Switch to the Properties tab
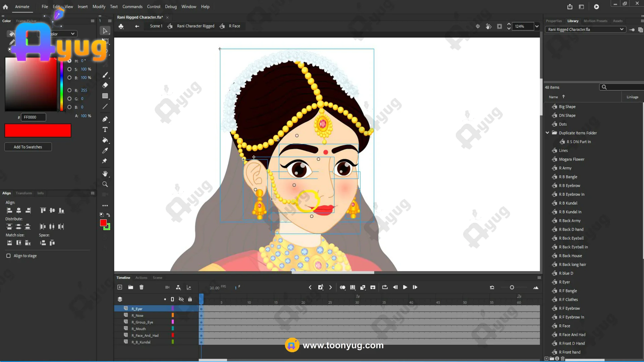Viewport: 644px width, 362px height. coord(554,21)
